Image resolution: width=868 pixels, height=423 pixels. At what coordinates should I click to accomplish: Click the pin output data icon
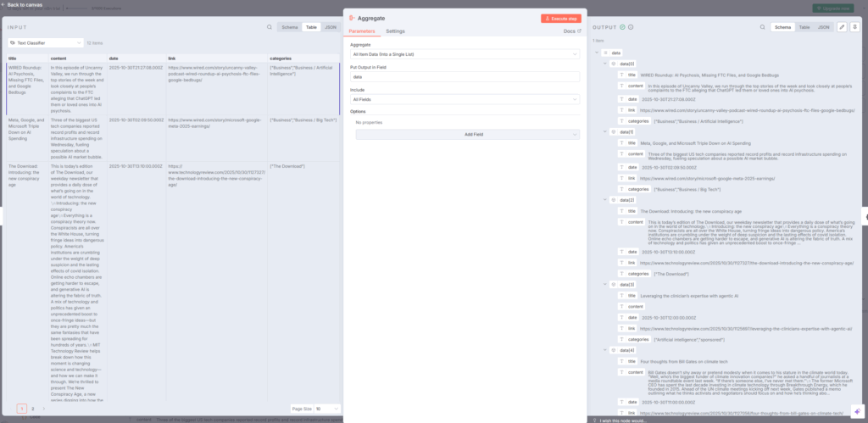click(x=854, y=27)
